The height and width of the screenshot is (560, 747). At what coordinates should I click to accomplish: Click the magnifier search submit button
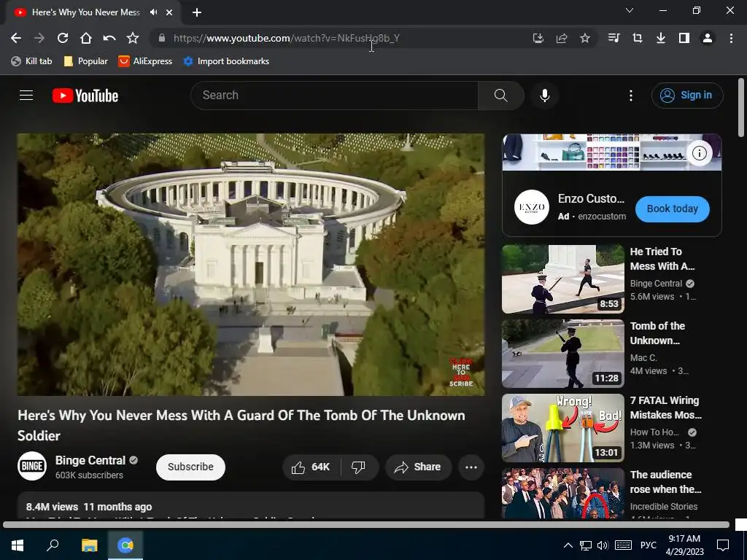coord(500,96)
